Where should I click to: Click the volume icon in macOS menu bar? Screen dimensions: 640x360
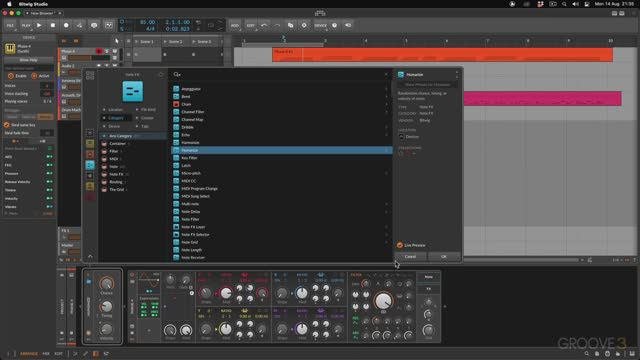(575, 4)
